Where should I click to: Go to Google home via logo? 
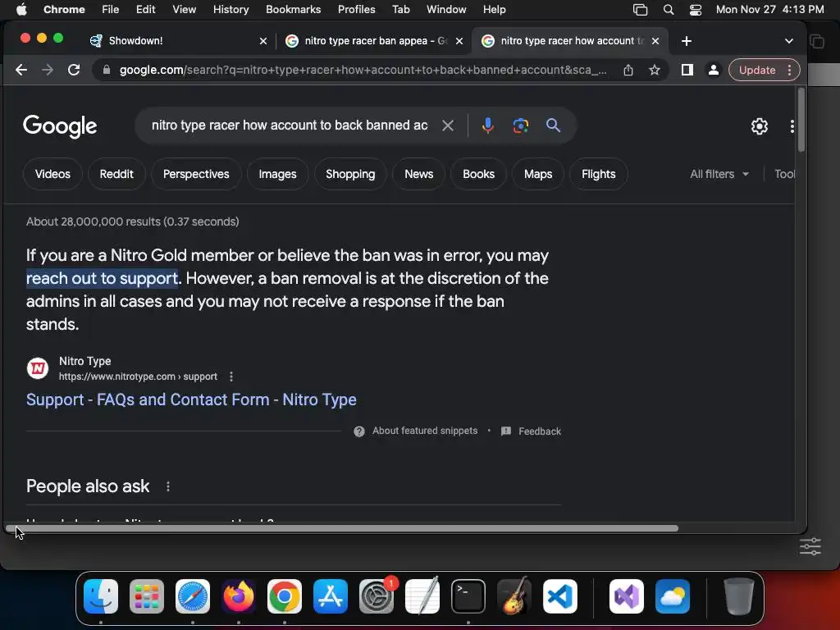(60, 126)
